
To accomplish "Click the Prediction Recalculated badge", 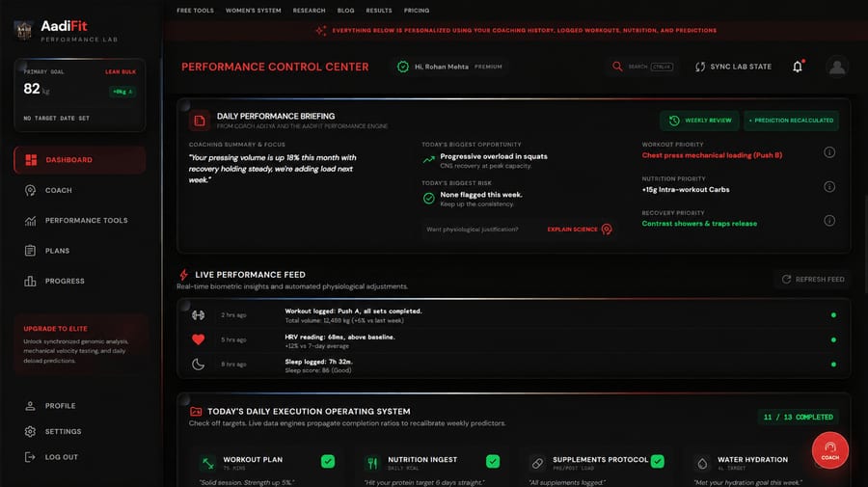I will (791, 121).
